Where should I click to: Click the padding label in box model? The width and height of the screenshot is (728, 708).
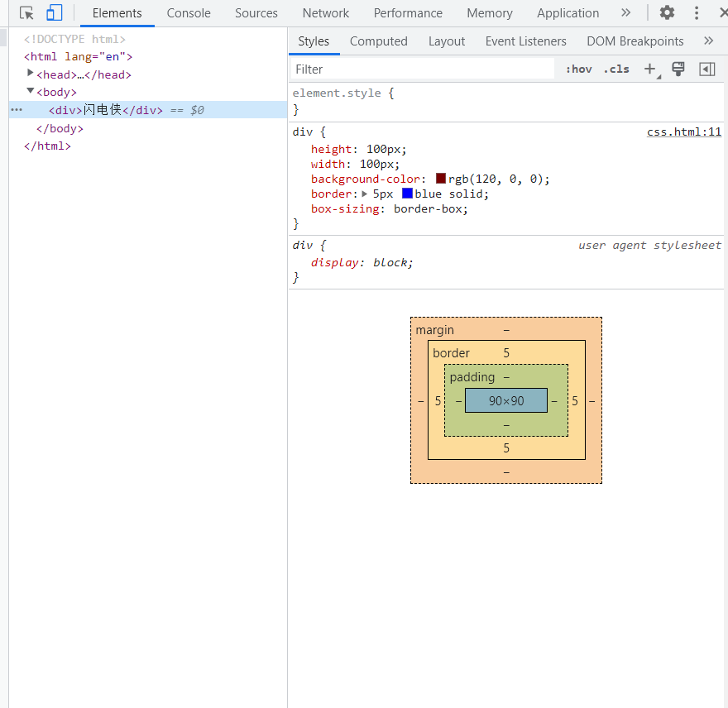(472, 377)
